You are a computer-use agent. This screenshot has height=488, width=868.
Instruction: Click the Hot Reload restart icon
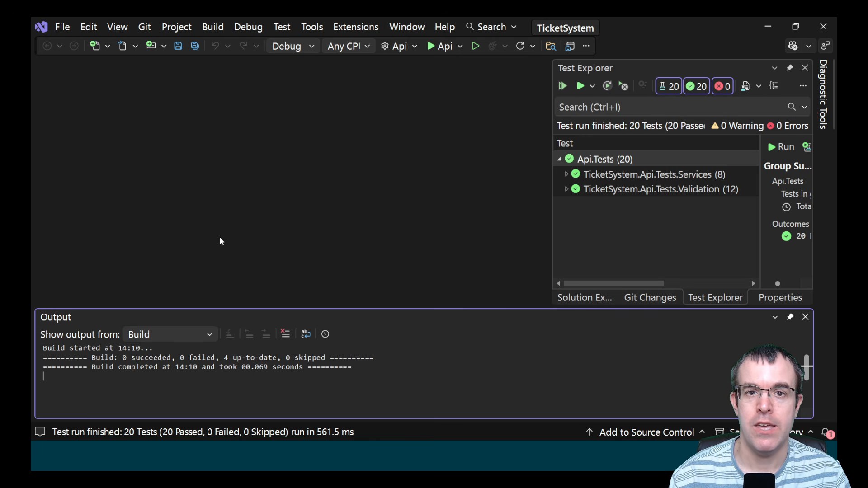click(520, 46)
